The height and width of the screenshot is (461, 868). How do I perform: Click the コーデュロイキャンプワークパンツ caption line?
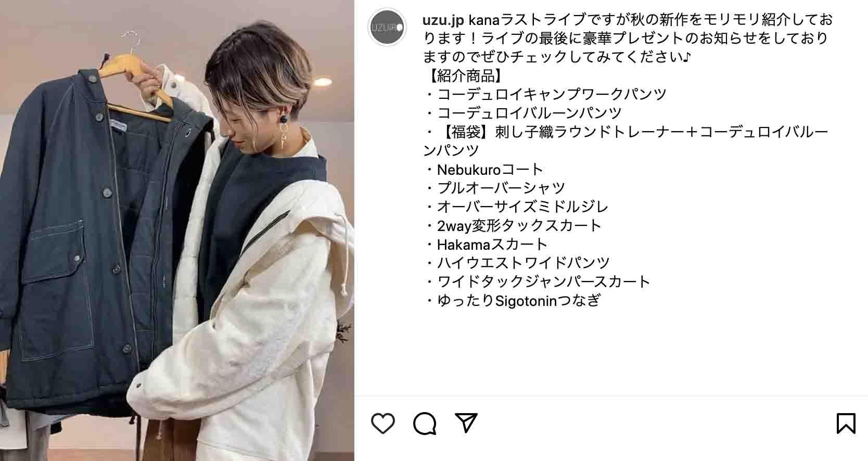546,95
